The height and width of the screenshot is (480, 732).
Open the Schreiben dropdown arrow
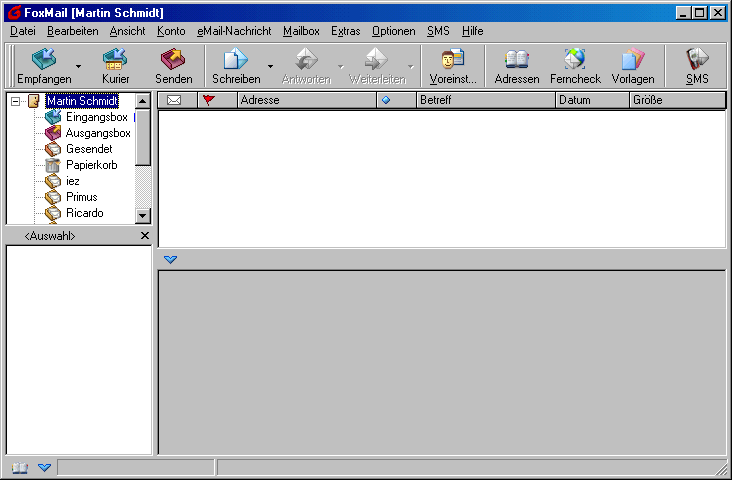coord(270,66)
